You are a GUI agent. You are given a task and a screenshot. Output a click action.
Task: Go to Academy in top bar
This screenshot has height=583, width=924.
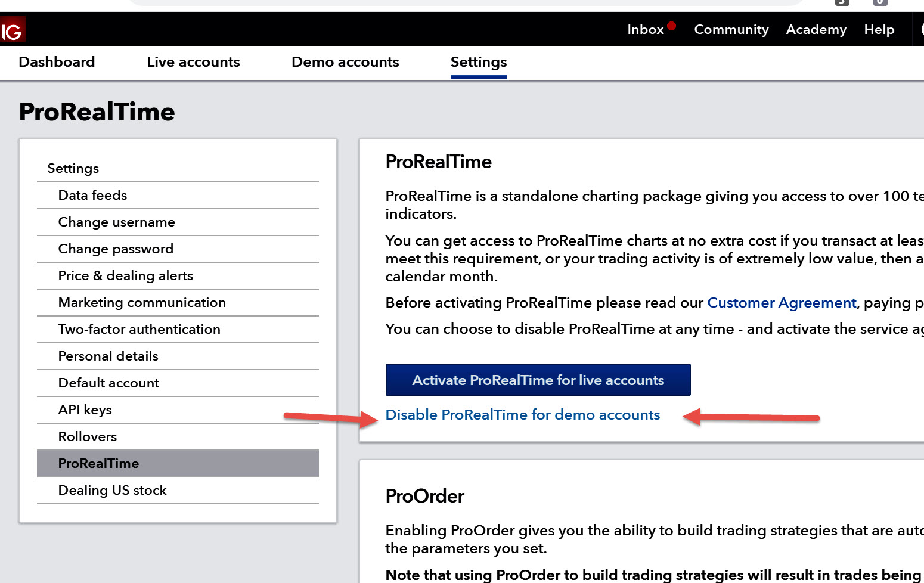pyautogui.click(x=816, y=30)
